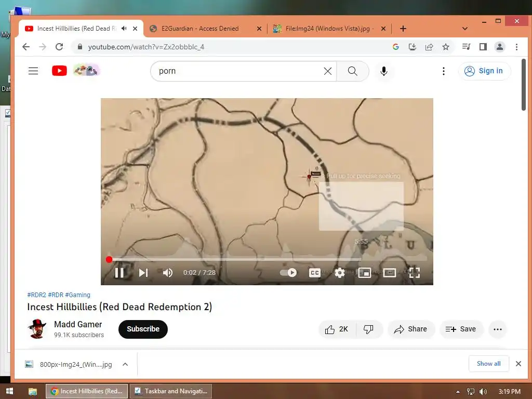Open the Chrome profile avatar
Viewport: 532px width, 399px height.
[500, 47]
